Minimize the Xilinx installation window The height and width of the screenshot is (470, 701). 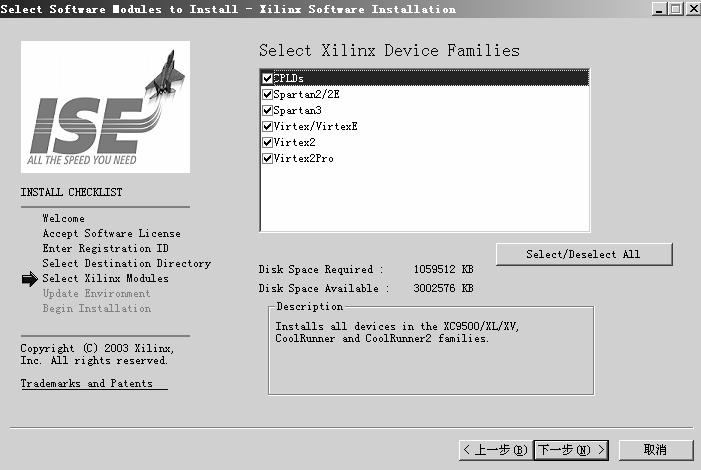tap(659, 8)
